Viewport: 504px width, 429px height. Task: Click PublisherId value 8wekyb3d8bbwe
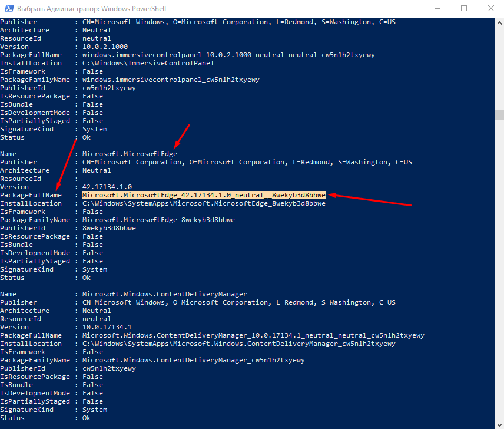coord(109,228)
